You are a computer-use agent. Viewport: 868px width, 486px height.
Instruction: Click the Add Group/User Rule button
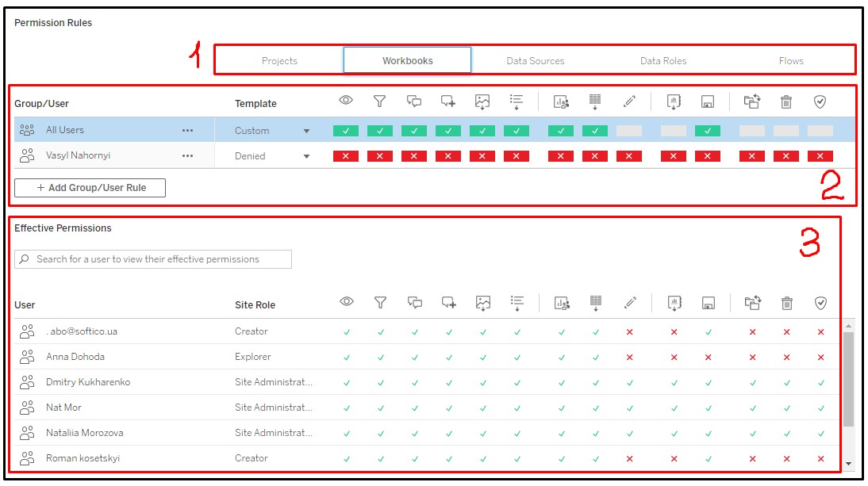coord(90,188)
